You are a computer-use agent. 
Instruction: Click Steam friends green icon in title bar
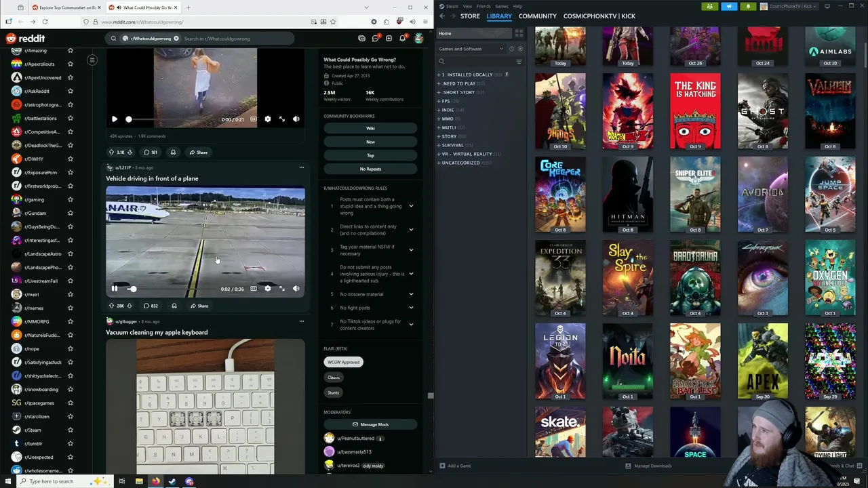pos(710,6)
